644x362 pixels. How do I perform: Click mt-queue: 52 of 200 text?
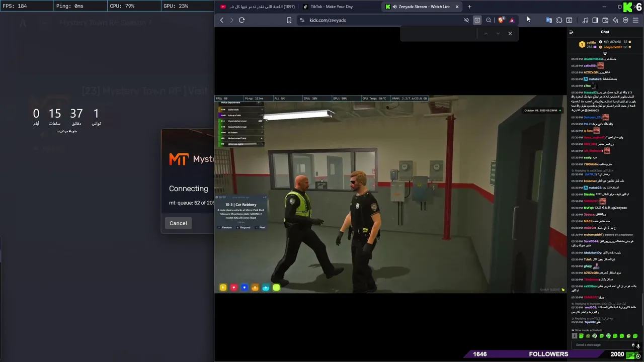[x=191, y=203]
